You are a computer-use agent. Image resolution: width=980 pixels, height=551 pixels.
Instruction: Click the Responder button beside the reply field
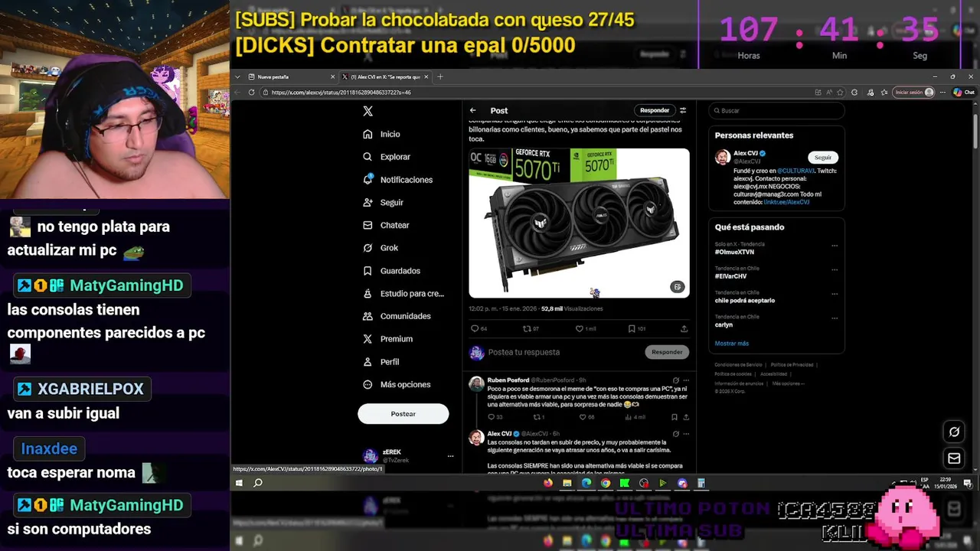click(667, 352)
